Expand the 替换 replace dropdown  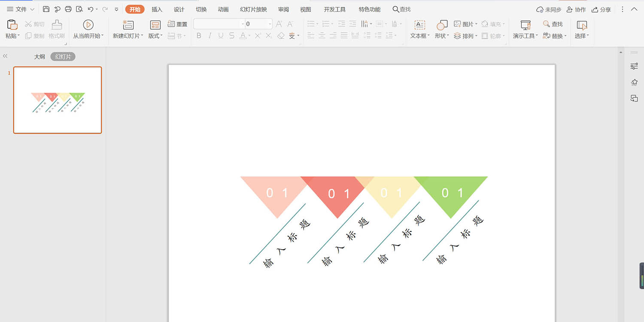[565, 36]
